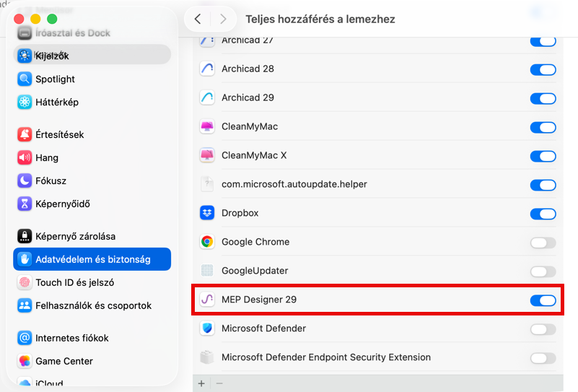The width and height of the screenshot is (578, 392).
Task: Select Felhasználók és csoportok pane
Action: [x=92, y=305]
